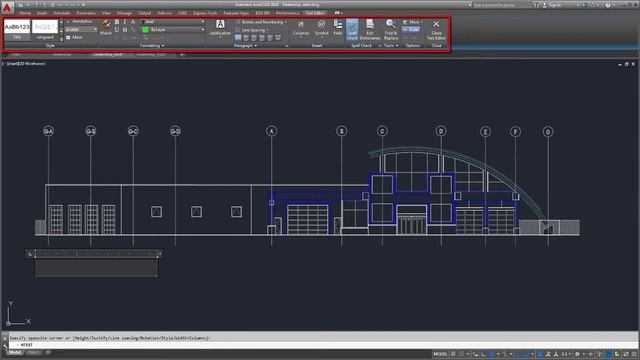Toggle the grid display in status bar
This screenshot has width=640, height=360.
(x=453, y=354)
